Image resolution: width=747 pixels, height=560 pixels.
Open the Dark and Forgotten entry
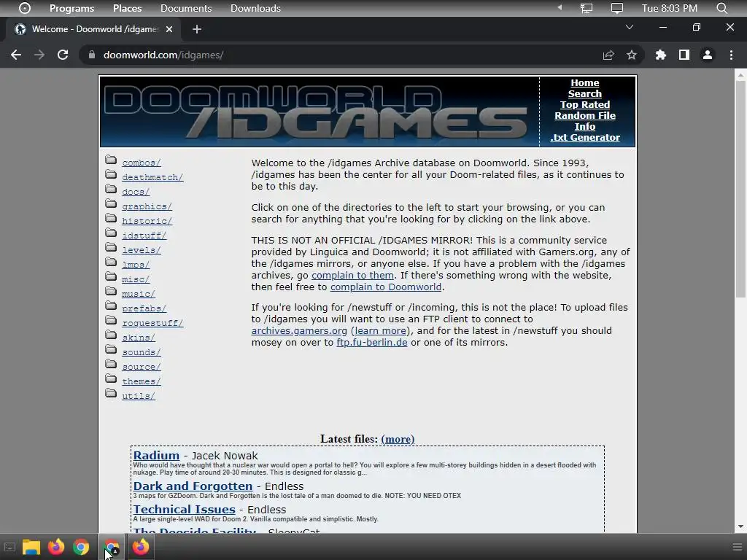tap(193, 486)
